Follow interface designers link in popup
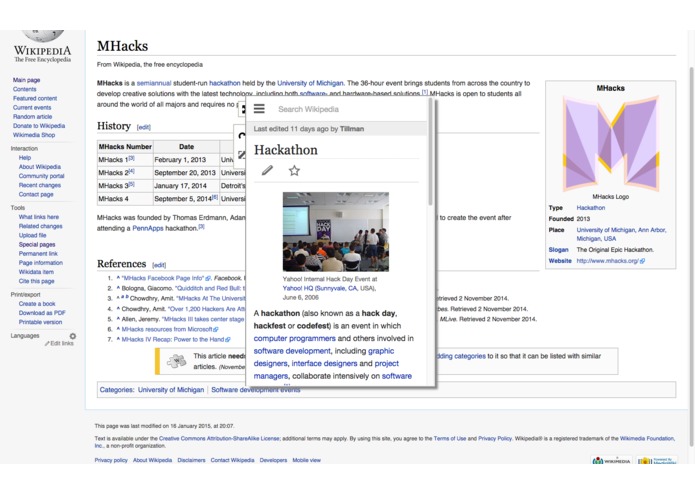The image size is (695, 494). (x=324, y=364)
